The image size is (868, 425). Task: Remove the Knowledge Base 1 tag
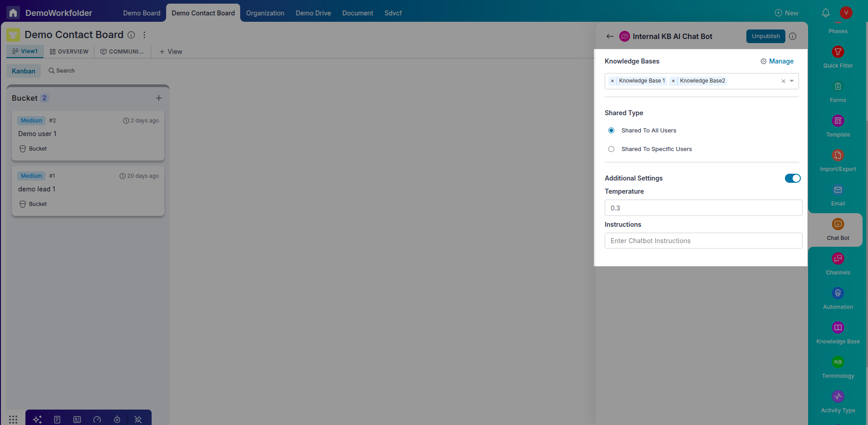612,81
